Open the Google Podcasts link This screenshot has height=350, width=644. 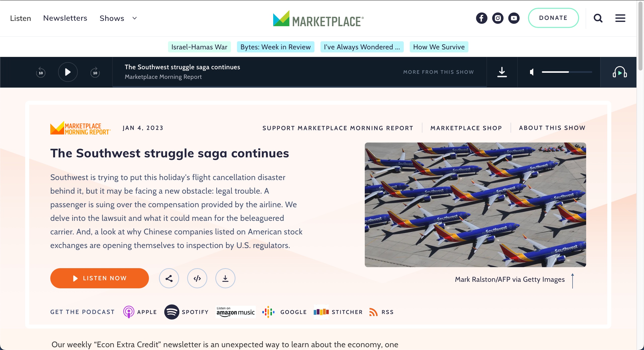[284, 312]
